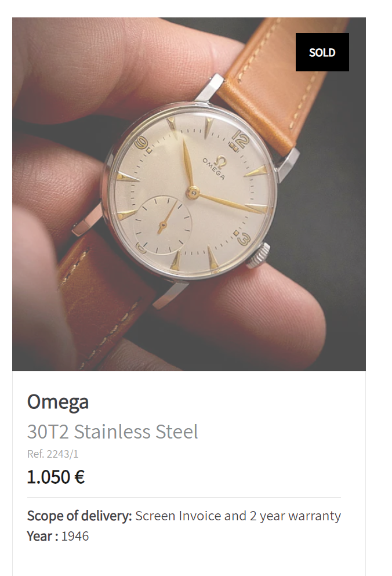Click the black SOLD badge

[x=322, y=52]
